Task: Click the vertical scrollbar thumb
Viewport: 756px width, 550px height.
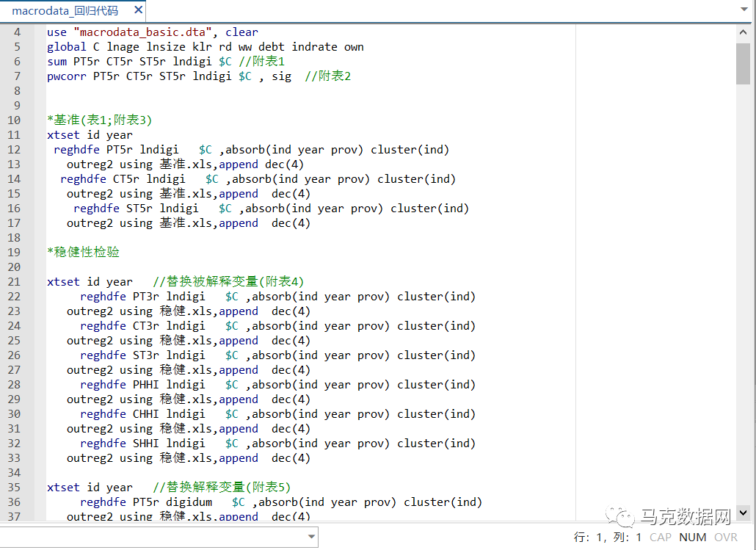Action: (x=743, y=64)
